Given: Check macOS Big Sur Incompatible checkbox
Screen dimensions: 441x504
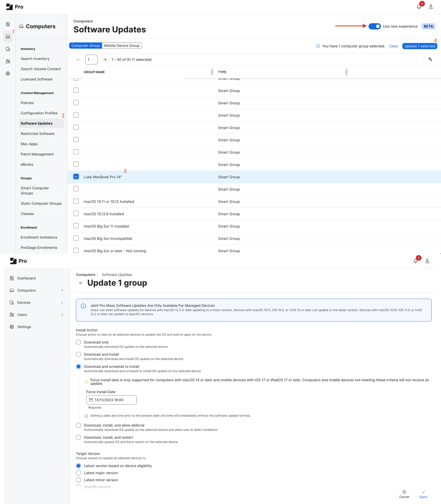Looking at the screenshot, I should (76, 238).
